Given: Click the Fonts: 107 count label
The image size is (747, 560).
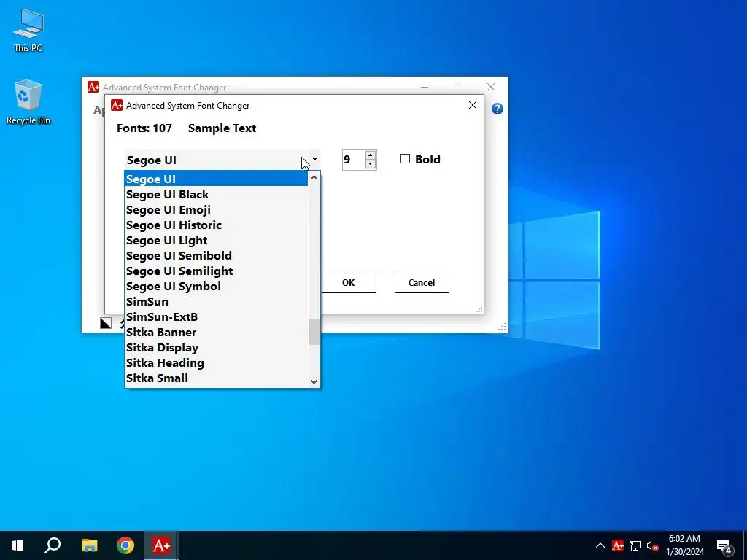Looking at the screenshot, I should click(x=144, y=128).
